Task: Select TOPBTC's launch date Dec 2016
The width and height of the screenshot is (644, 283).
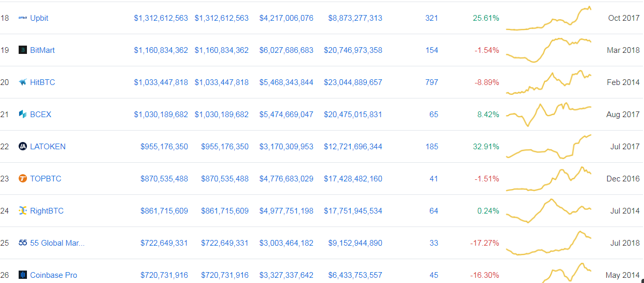Action: 623,179
